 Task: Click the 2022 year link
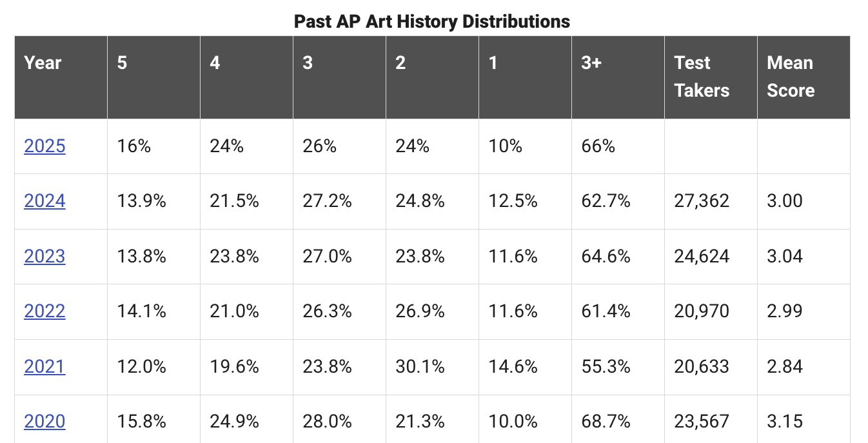[44, 311]
